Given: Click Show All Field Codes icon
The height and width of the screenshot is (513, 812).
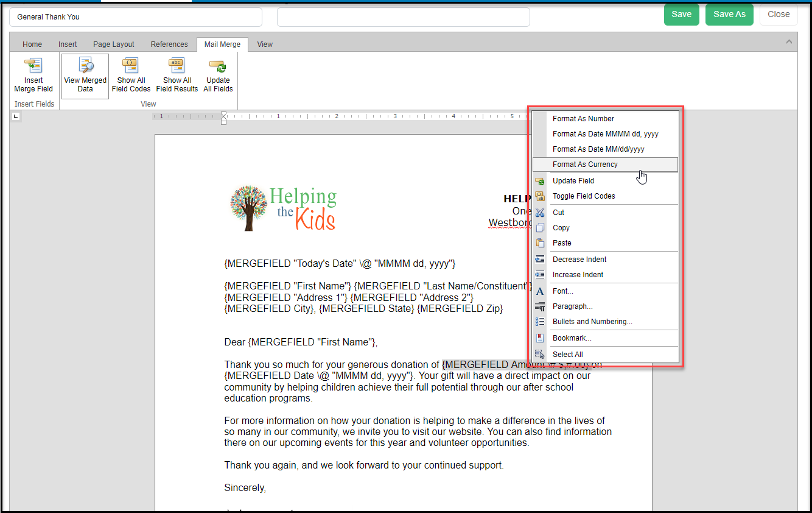Looking at the screenshot, I should tap(131, 66).
